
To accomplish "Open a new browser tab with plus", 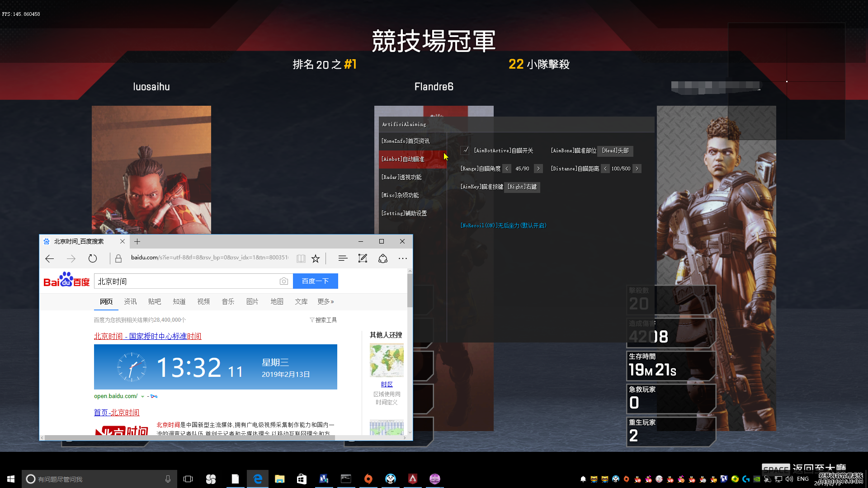I will (x=137, y=241).
